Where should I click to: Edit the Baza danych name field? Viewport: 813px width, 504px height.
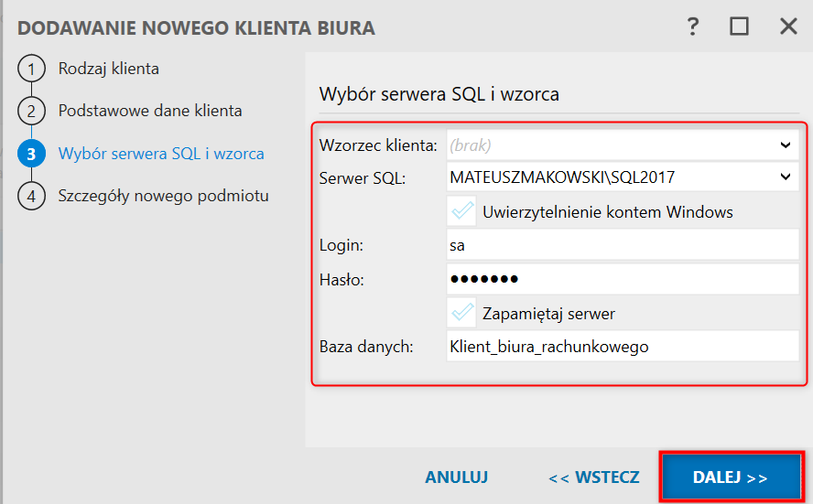pos(622,347)
